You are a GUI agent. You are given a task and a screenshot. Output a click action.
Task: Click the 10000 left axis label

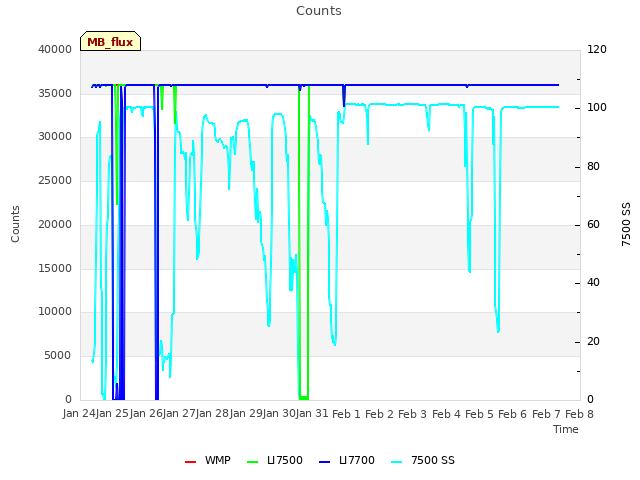[x=55, y=311]
